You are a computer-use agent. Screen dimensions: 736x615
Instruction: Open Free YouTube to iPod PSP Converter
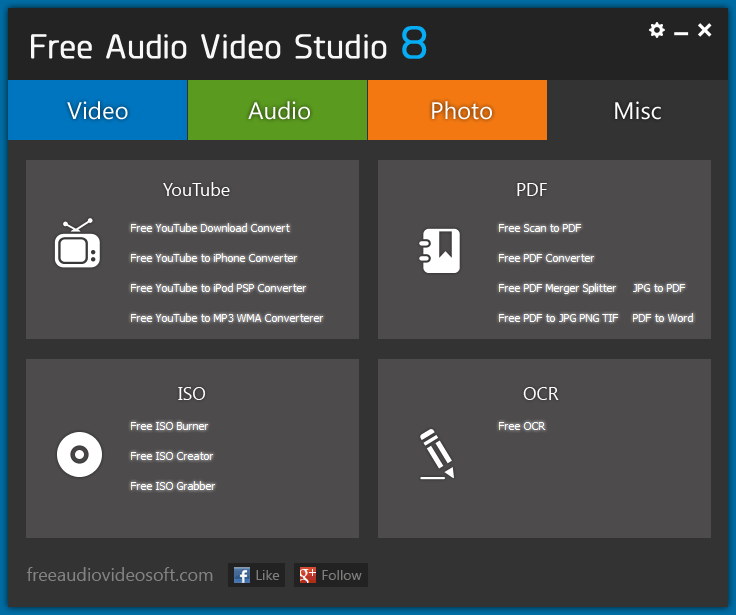coord(218,288)
